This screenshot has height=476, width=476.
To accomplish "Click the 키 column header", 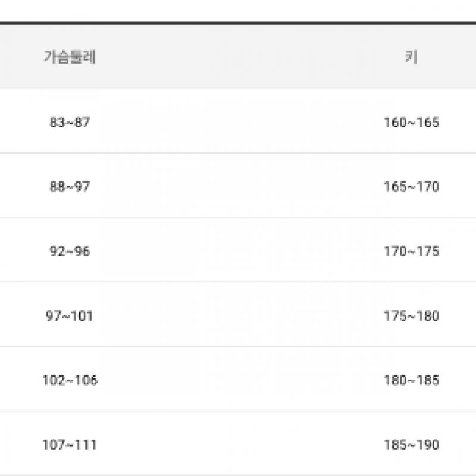I will click(411, 57).
